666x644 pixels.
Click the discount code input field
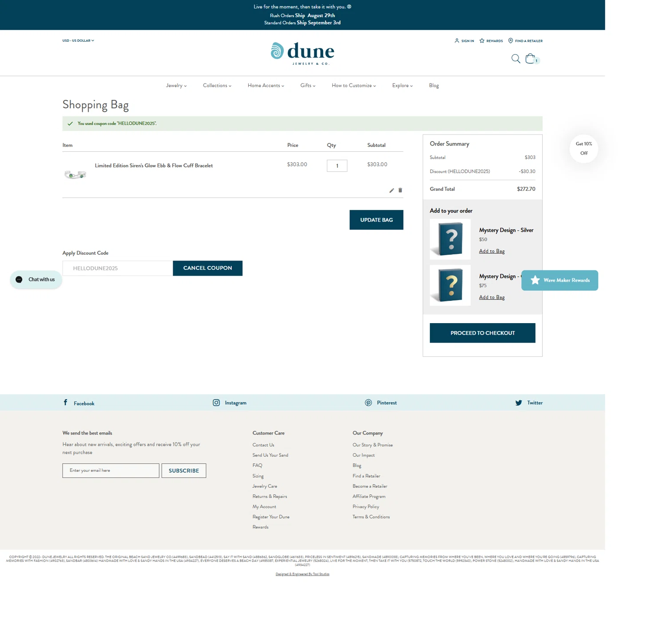(118, 268)
